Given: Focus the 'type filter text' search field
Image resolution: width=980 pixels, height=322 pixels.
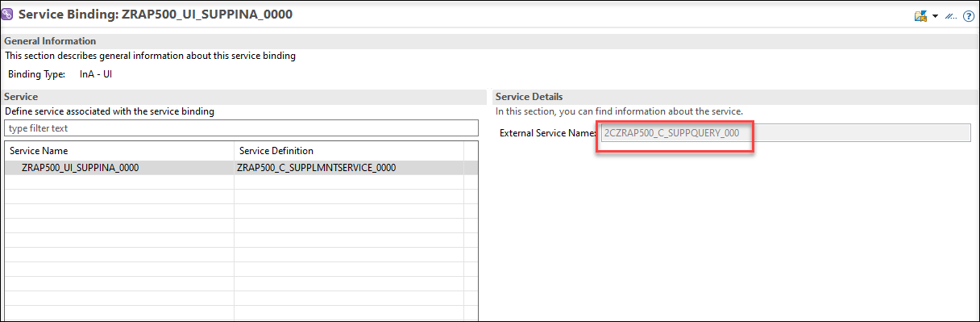Looking at the screenshot, I should [242, 128].
